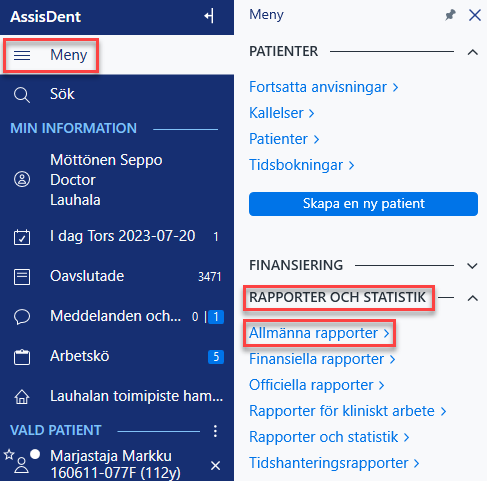Viewport: 487px width, 481px height.
Task: Open the user profile icon for Möttönen Seppo
Action: point(22,179)
